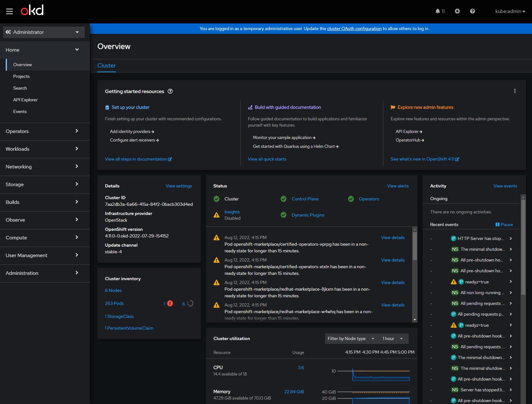The width and height of the screenshot is (532, 404).
Task: Collapse sidebar using the hamburger icon
Action: pos(9,11)
